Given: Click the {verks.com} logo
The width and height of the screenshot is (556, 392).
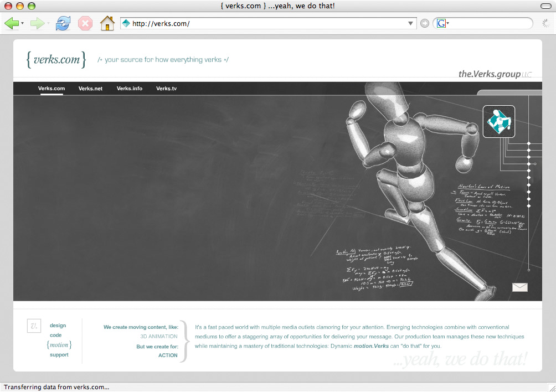Looking at the screenshot, I should click(56, 60).
